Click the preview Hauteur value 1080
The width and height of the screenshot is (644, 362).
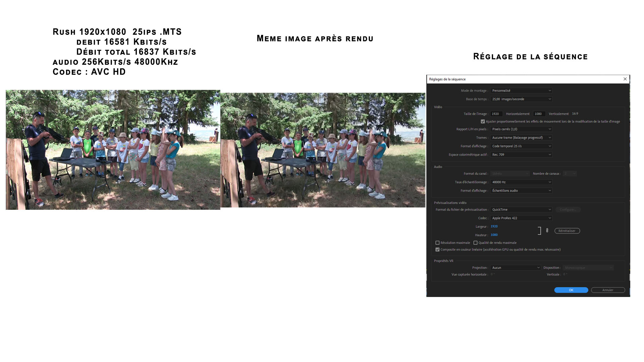click(494, 235)
